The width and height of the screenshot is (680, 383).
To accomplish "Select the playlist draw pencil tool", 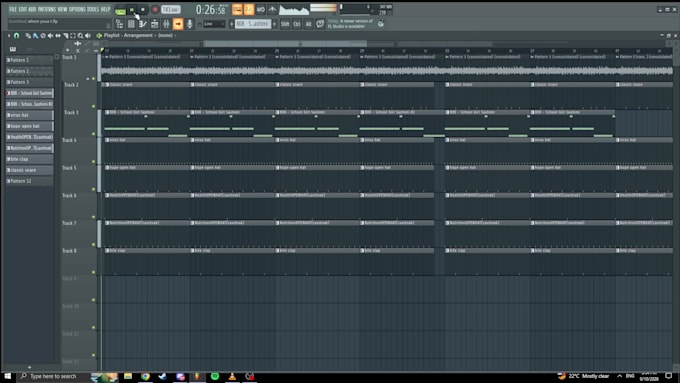I will tap(28, 36).
